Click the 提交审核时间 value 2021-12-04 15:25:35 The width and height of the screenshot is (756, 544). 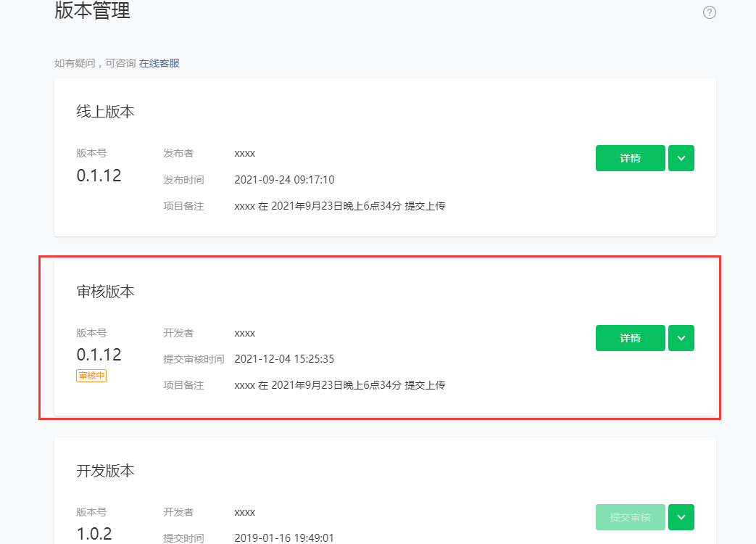[284, 359]
